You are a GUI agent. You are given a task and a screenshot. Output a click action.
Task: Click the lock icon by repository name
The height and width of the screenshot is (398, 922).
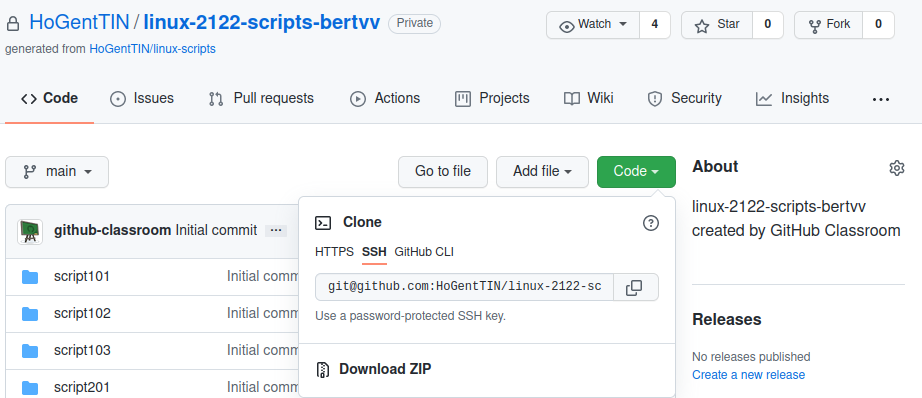pyautogui.click(x=12, y=24)
